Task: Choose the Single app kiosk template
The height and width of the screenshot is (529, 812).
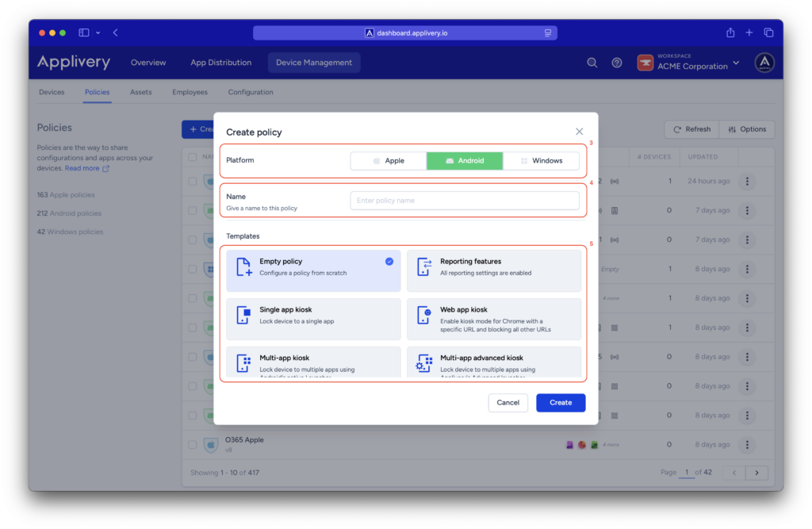Action: tap(313, 315)
